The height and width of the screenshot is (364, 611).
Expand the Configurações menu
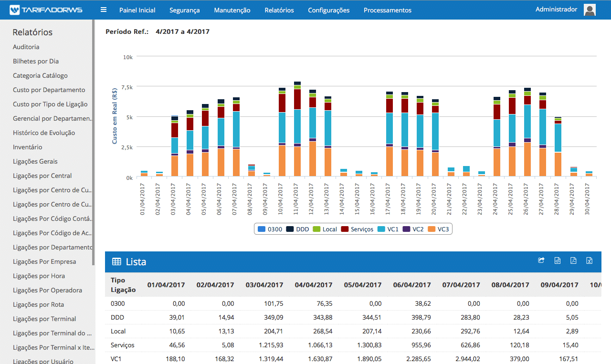(328, 10)
